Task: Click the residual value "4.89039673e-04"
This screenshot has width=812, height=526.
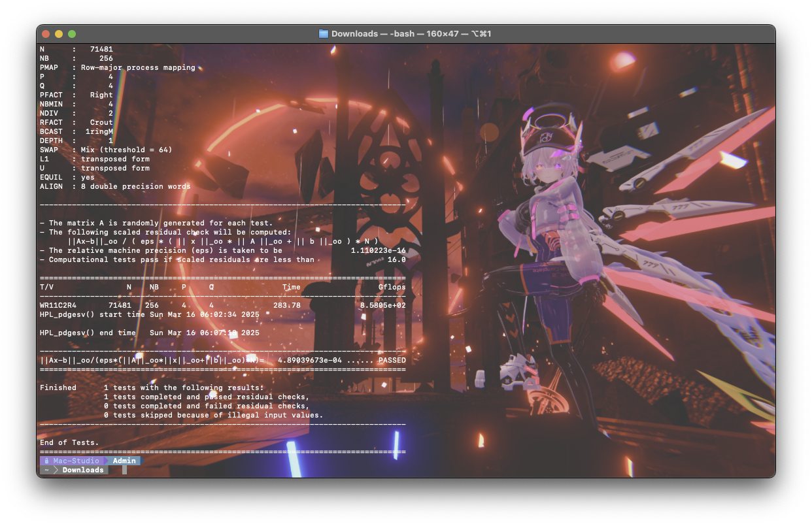Action: click(310, 360)
